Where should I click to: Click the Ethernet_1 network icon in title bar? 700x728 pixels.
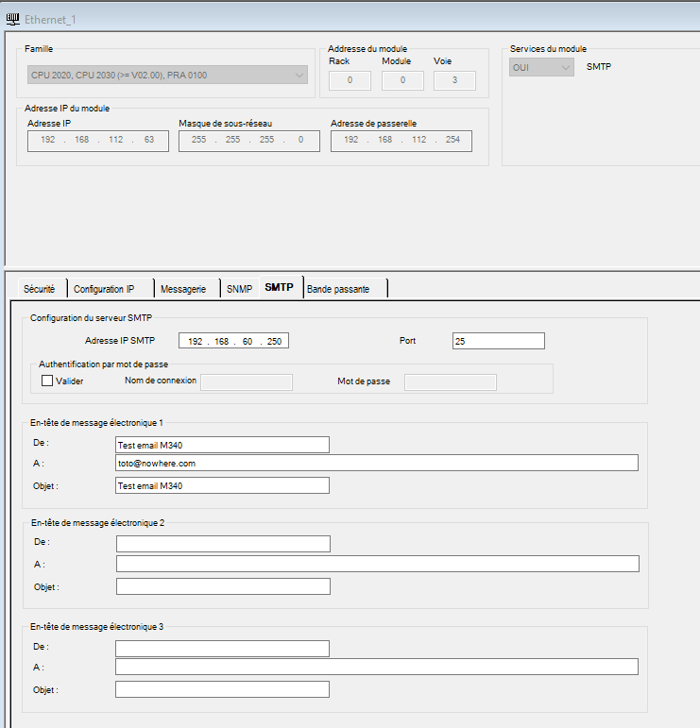click(x=13, y=17)
